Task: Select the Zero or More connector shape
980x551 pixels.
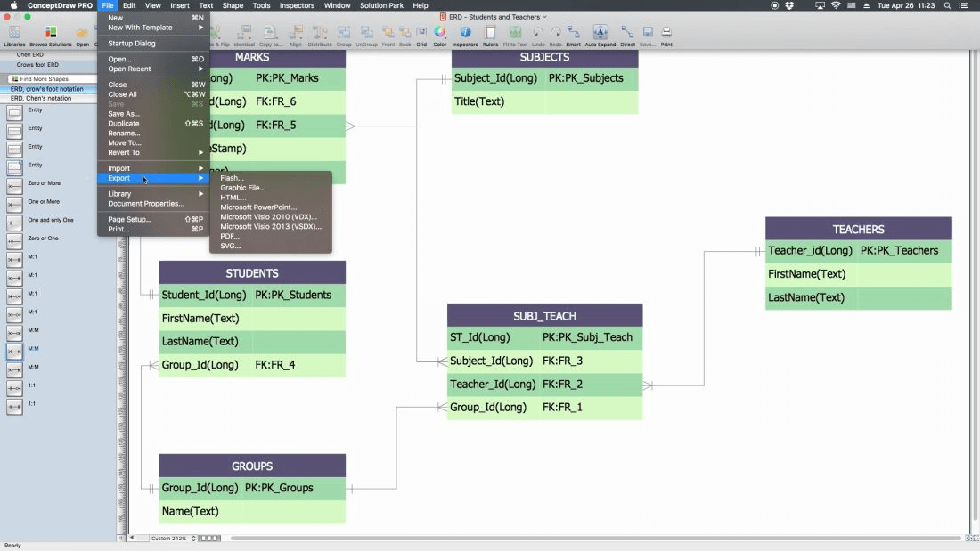Action: click(x=14, y=185)
